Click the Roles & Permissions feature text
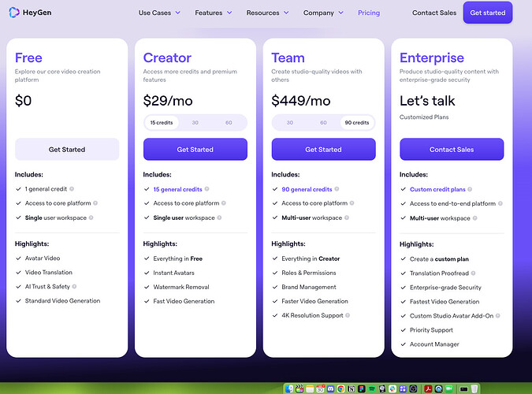This screenshot has width=532, height=394. (x=308, y=273)
